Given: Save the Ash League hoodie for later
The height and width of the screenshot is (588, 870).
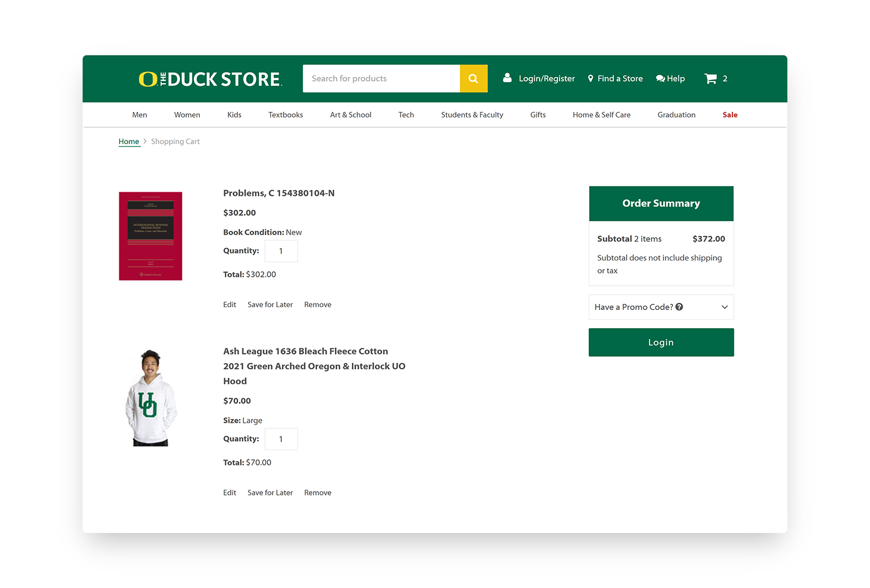Looking at the screenshot, I should pos(270,493).
